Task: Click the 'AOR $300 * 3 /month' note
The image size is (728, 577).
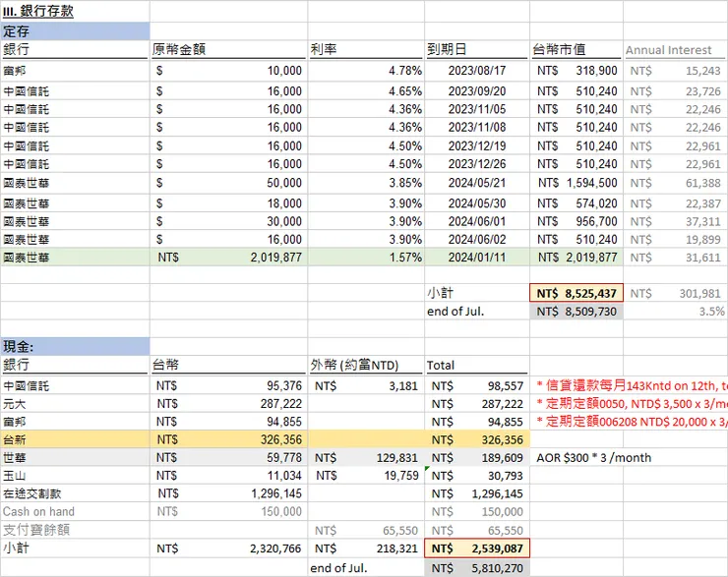Action: pos(594,458)
